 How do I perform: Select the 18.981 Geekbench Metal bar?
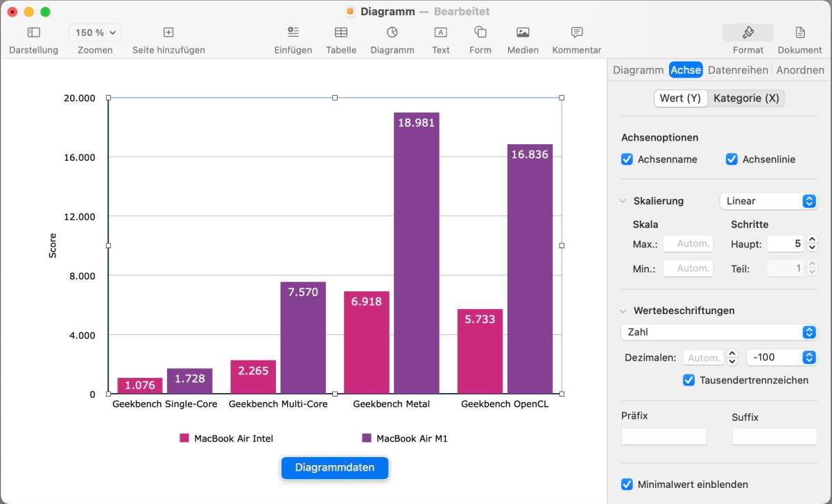tap(417, 253)
